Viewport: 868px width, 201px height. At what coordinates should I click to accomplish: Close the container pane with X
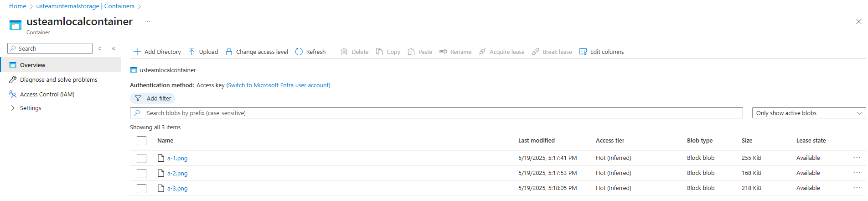coord(859,21)
